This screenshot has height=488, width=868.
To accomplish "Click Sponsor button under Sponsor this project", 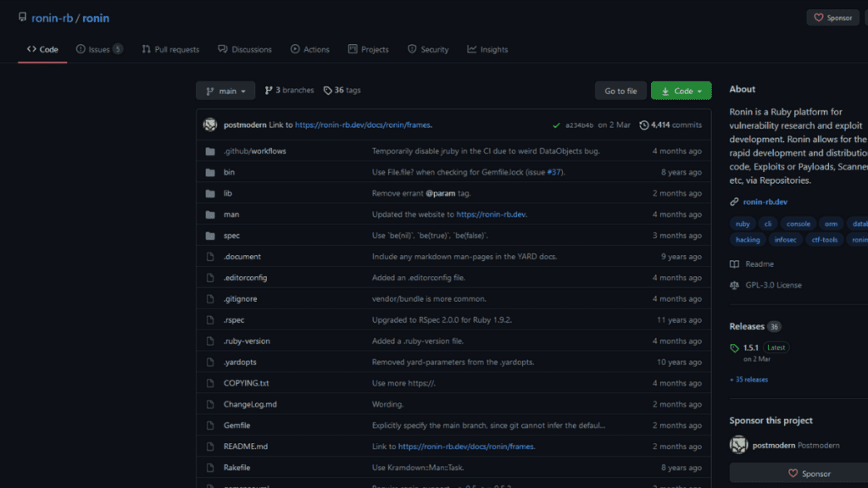I will coord(809,474).
